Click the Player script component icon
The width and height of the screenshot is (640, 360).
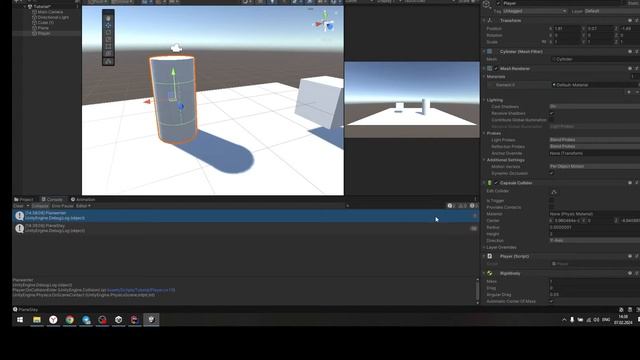(490, 256)
